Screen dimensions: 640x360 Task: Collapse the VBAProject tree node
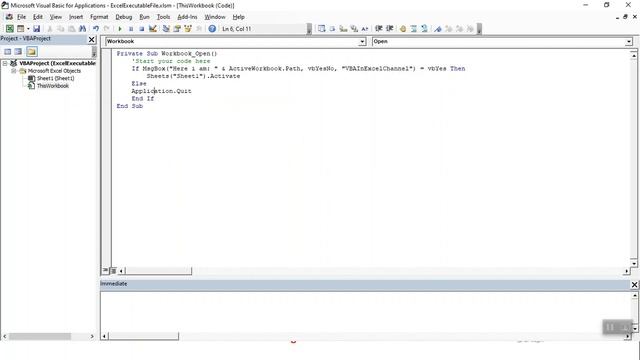5,63
